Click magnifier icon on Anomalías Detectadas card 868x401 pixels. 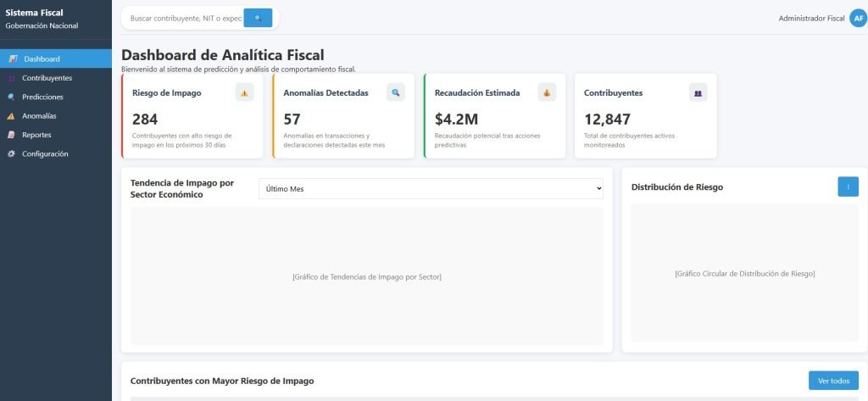click(395, 93)
